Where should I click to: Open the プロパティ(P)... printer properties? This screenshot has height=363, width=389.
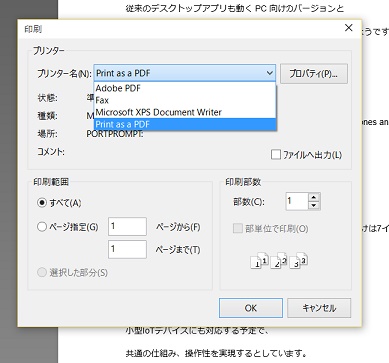[314, 74]
